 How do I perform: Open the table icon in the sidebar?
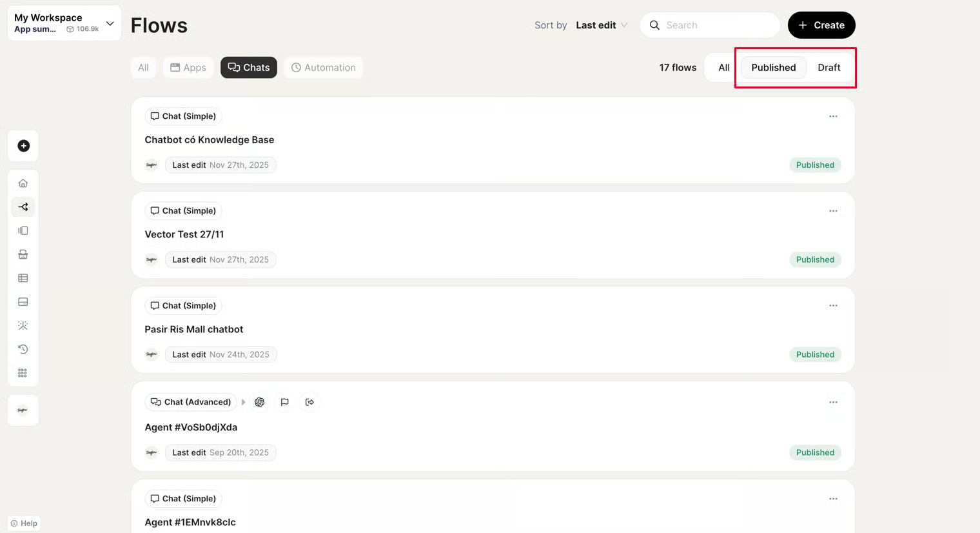pos(23,278)
